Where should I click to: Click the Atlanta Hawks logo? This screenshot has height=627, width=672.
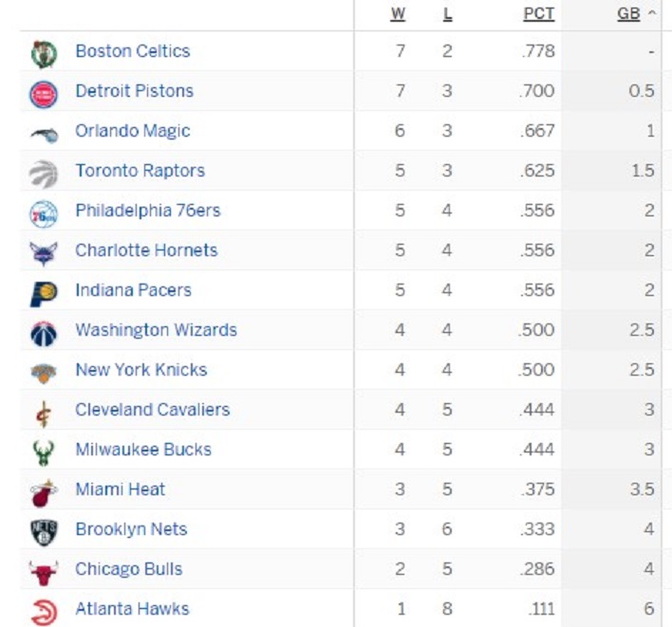coord(44,613)
